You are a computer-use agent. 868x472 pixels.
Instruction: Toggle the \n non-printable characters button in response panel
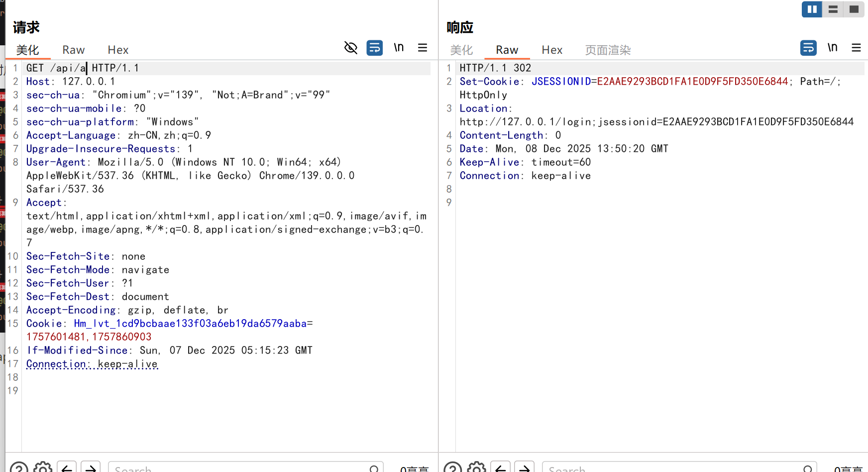coord(833,48)
